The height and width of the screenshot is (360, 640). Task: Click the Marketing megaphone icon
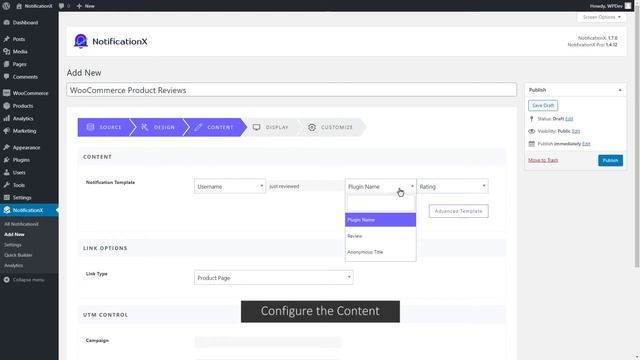7,131
